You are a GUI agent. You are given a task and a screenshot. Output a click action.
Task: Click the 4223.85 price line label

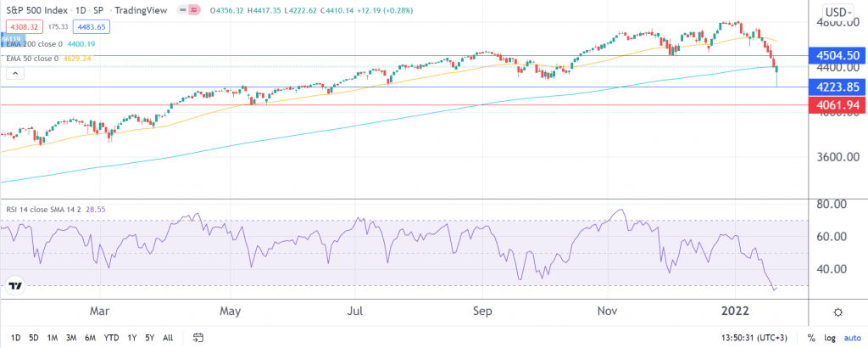[837, 87]
